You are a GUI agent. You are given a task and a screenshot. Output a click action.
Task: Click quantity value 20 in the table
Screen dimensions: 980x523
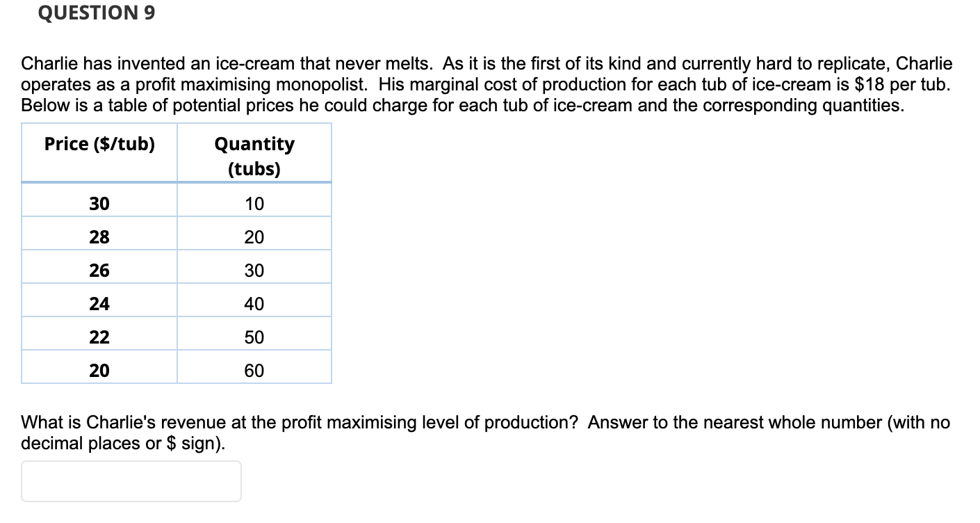click(254, 236)
